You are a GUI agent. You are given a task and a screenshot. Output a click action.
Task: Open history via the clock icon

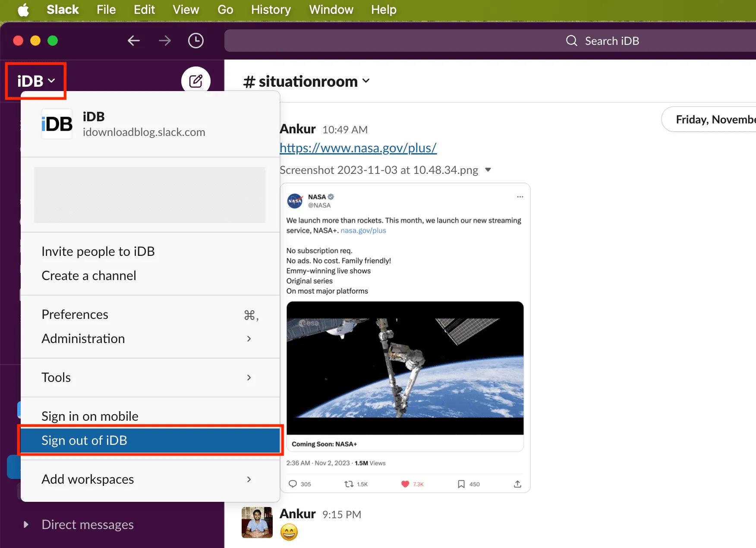pos(196,41)
